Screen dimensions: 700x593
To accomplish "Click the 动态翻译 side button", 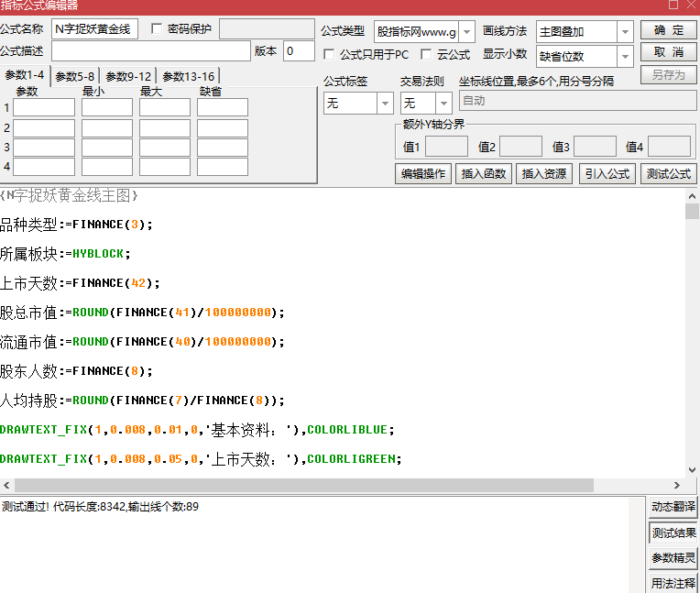I will (x=673, y=507).
